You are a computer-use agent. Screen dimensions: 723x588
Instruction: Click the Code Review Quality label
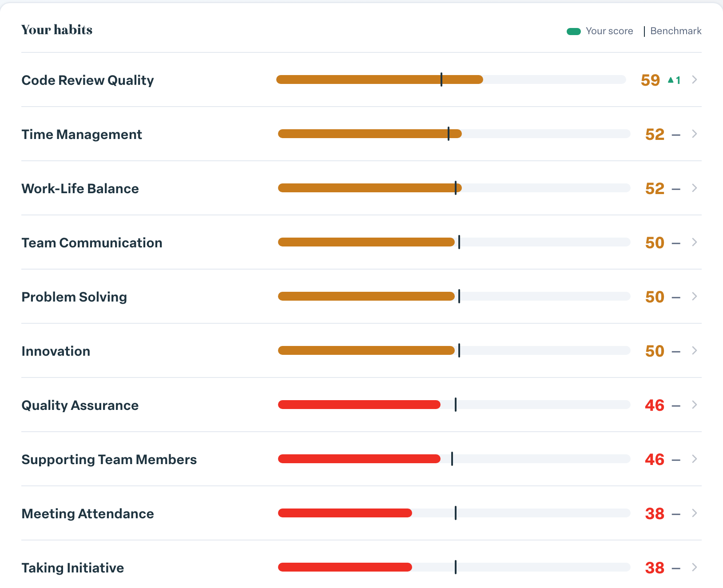(87, 80)
